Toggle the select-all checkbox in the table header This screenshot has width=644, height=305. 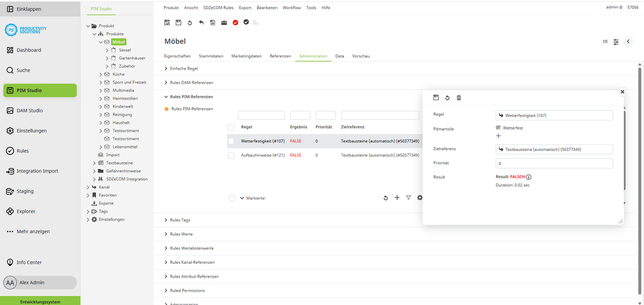click(231, 127)
